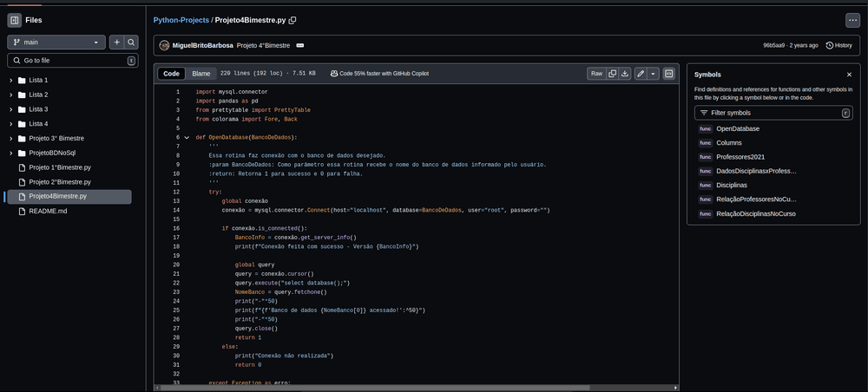Viewport: 868px width, 392px height.
Task: Open the more file actions menu
Action: click(x=852, y=21)
